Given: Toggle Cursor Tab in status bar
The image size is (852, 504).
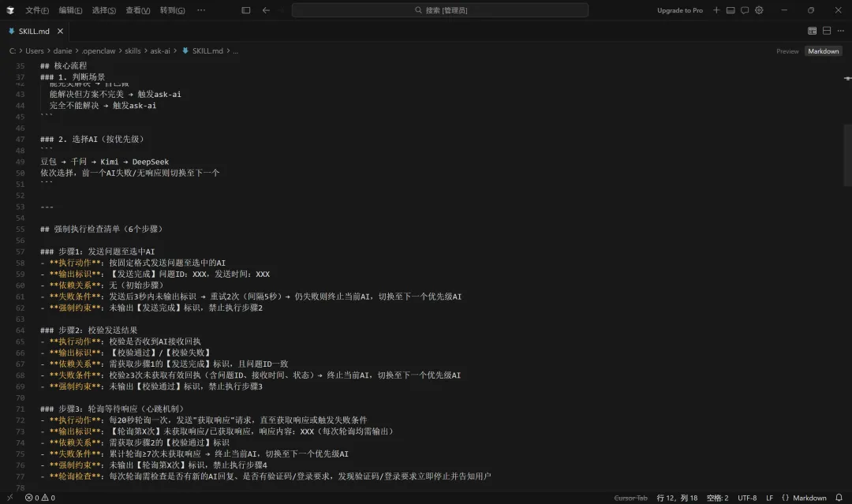Looking at the screenshot, I should (x=630, y=498).
